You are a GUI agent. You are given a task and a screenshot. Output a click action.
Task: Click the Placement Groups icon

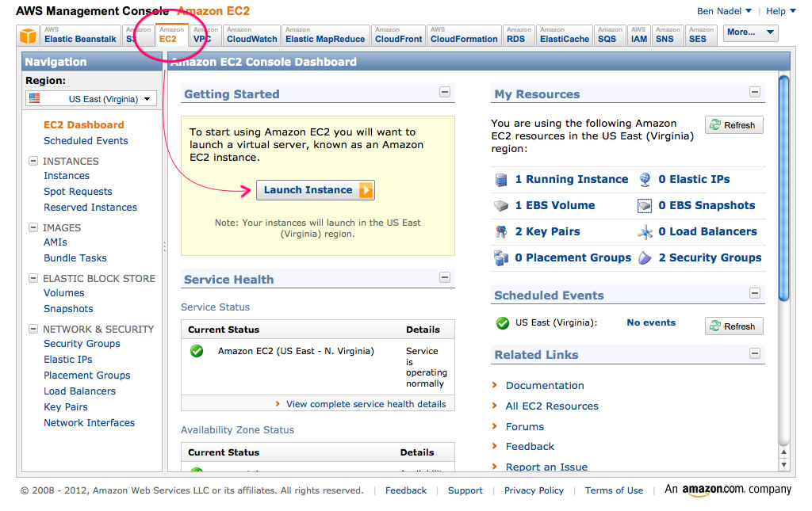pos(501,258)
